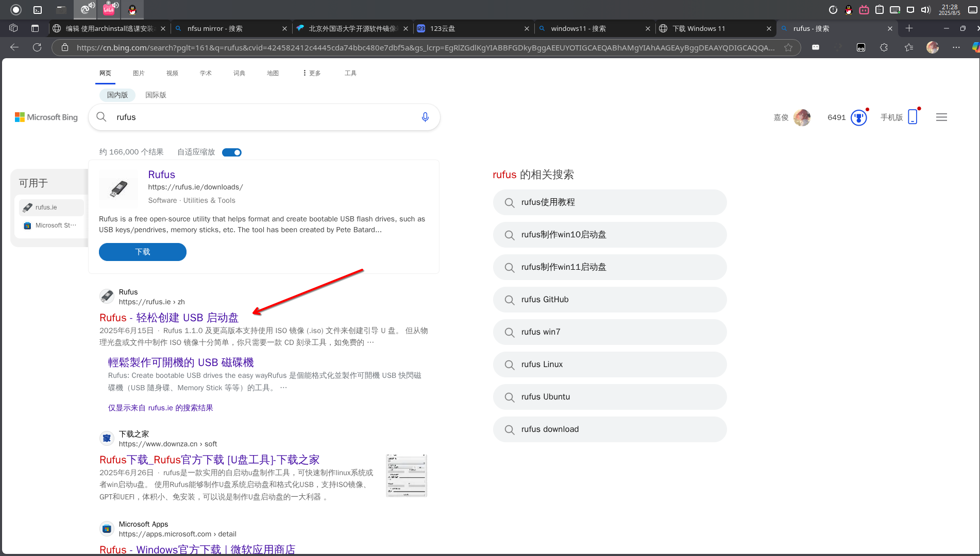Open the bilibili app in the task panel
The width and height of the screenshot is (980, 556).
(x=109, y=9)
